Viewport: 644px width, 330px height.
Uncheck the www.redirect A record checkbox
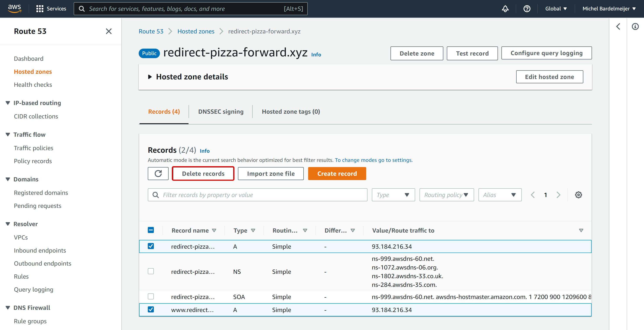(x=151, y=309)
